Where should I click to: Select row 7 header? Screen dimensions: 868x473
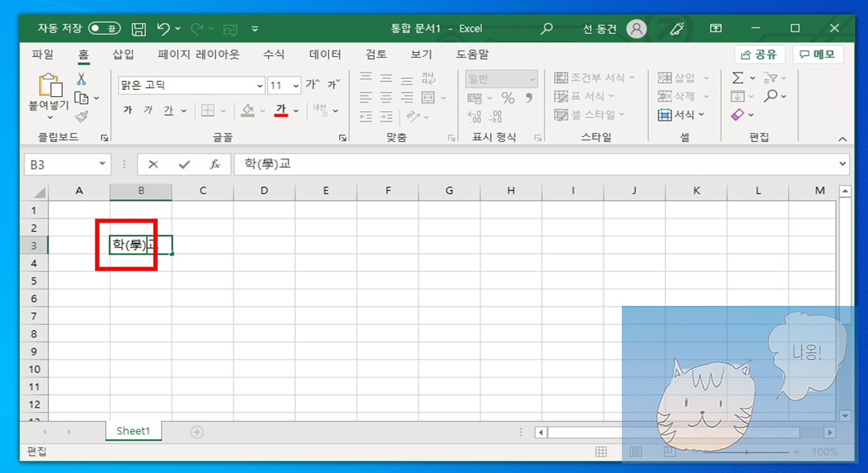tap(34, 316)
